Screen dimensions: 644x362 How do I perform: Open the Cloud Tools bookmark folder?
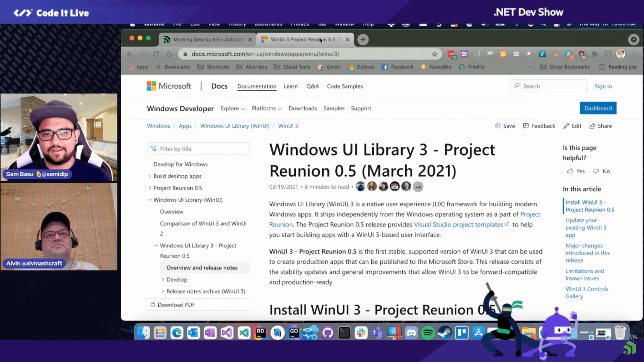pos(292,67)
